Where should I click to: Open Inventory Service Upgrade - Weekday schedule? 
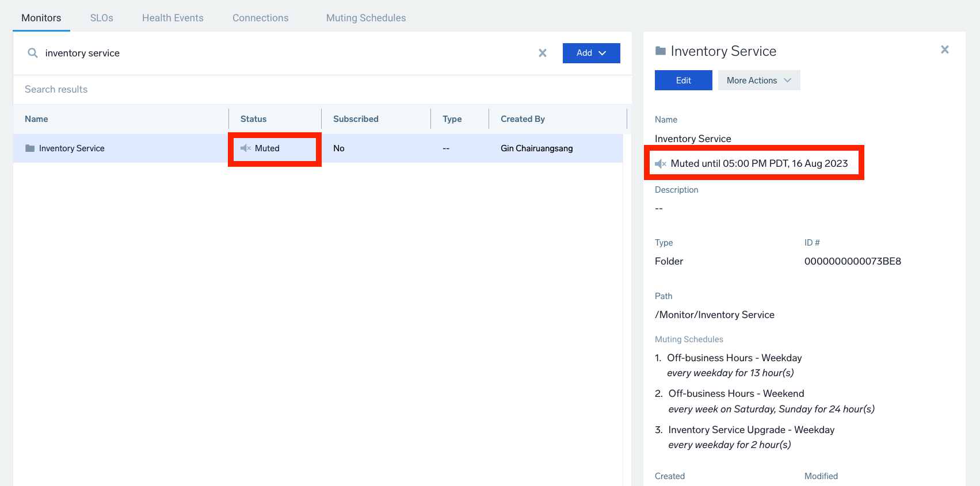point(751,430)
